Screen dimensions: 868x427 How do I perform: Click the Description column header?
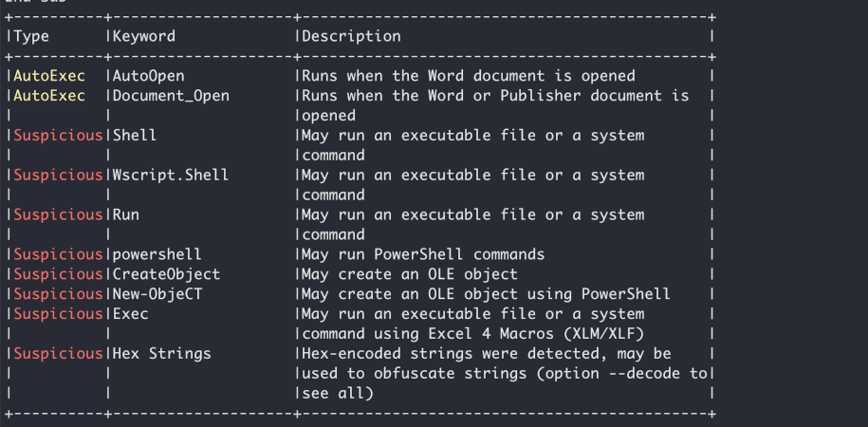[x=351, y=37]
